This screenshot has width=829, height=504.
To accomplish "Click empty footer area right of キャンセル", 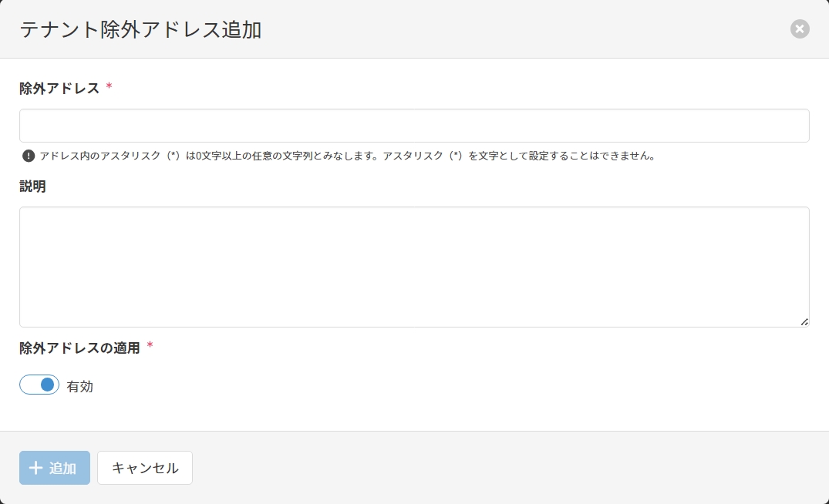I will [501, 468].
